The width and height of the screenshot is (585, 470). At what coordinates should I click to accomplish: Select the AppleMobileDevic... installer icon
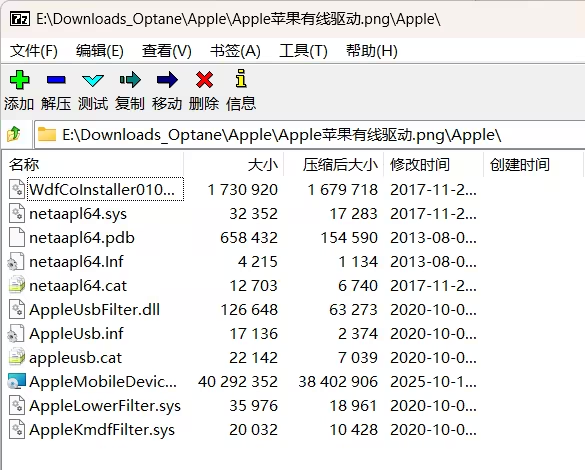[x=17, y=381]
